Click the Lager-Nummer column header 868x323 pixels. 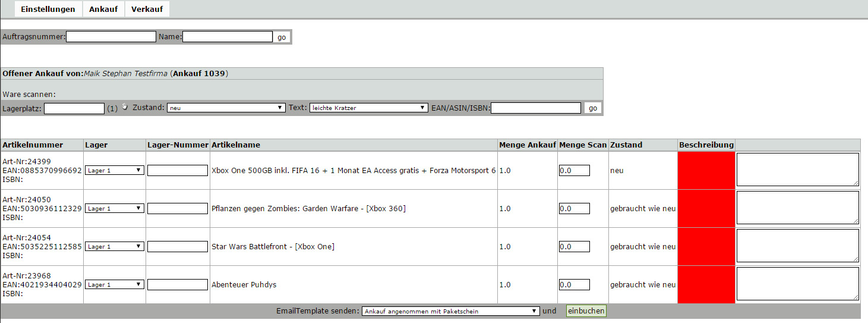click(x=178, y=145)
